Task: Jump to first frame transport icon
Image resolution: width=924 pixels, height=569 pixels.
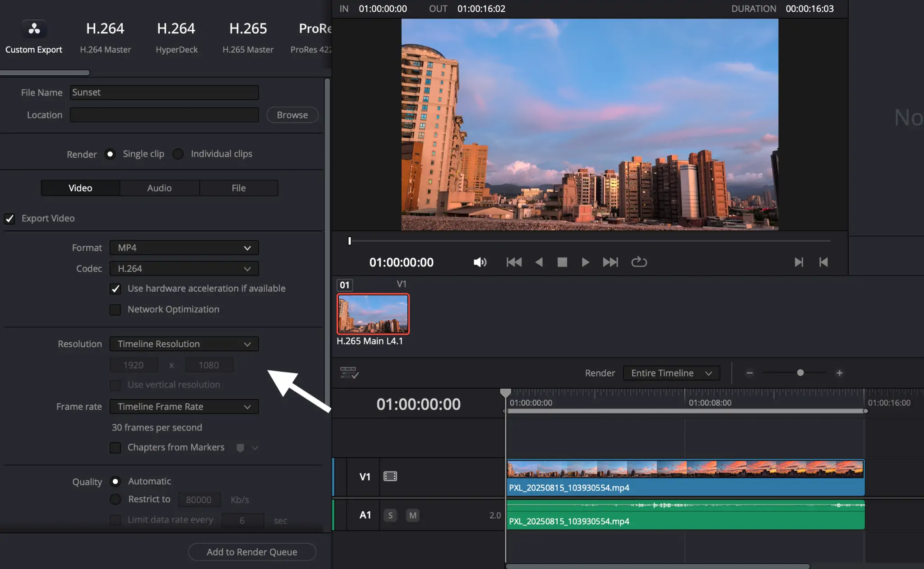Action: click(514, 262)
